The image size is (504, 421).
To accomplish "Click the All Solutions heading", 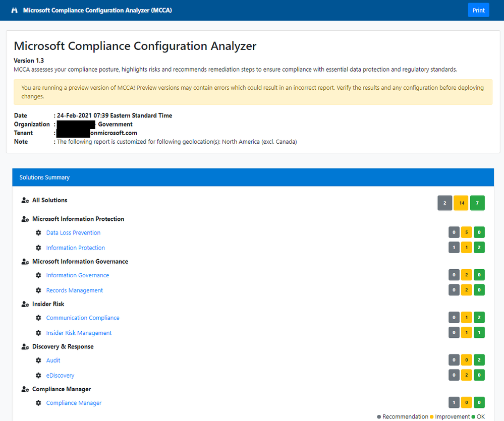I will click(50, 200).
